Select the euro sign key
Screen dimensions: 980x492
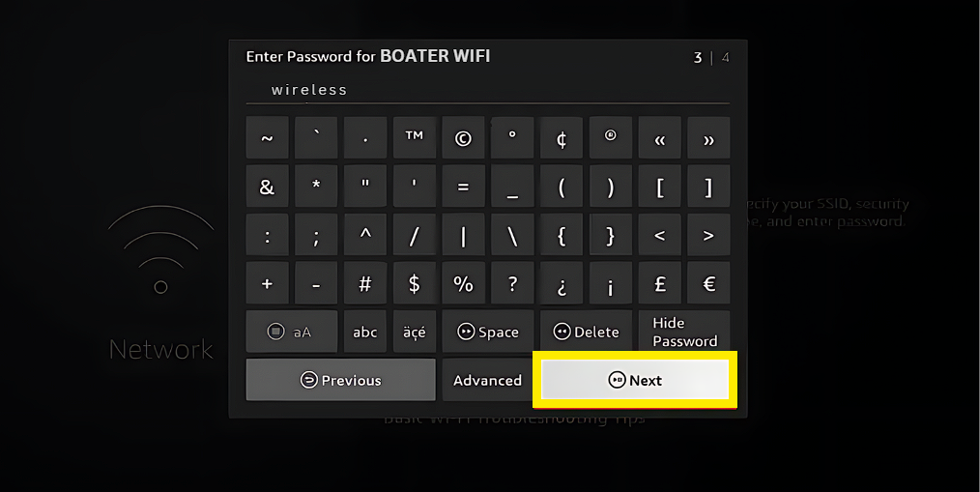[708, 284]
